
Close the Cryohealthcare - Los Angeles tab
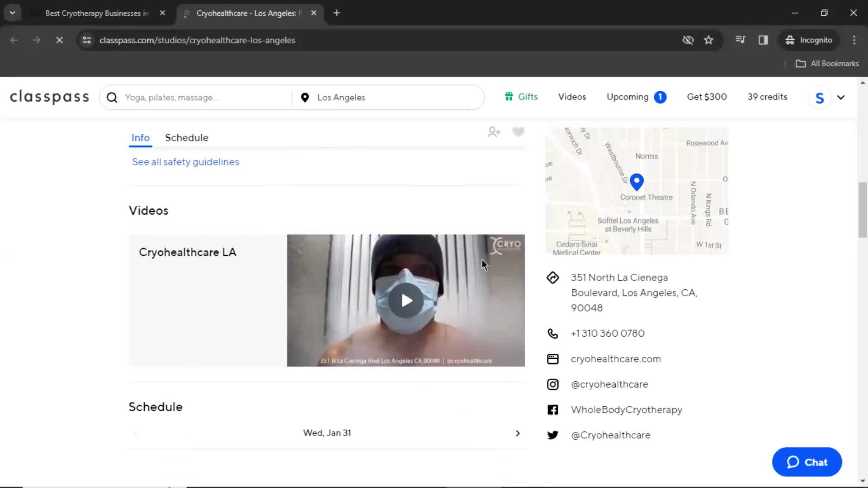tap(314, 13)
